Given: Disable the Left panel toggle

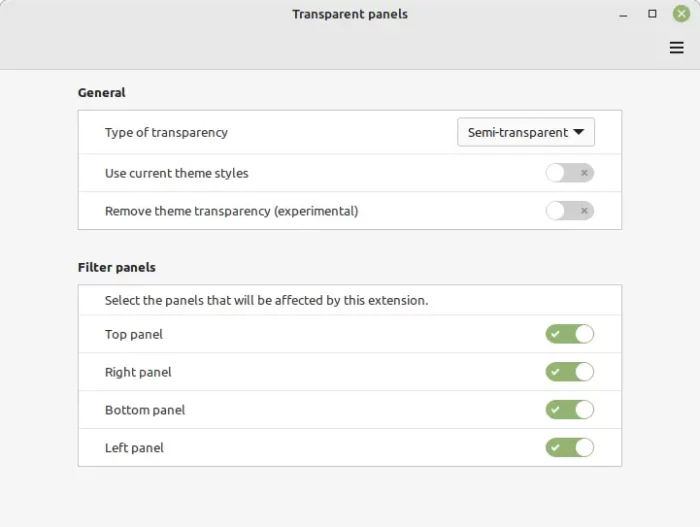Looking at the screenshot, I should [569, 448].
